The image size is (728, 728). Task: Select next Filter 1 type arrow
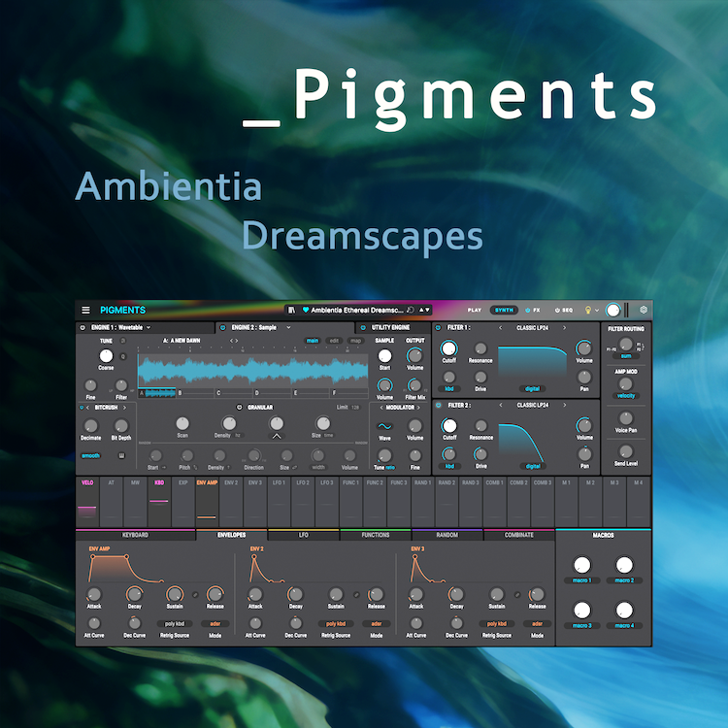(565, 328)
